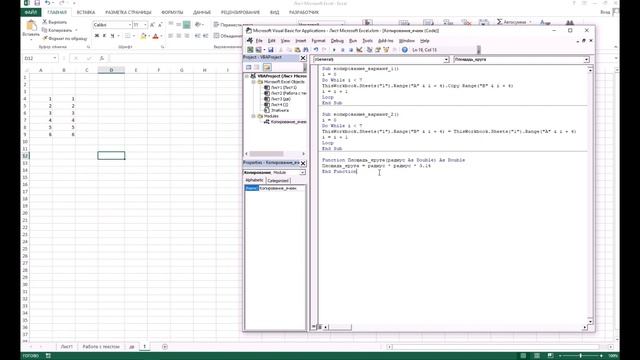Click Format Painter brush icon in Excel
This screenshot has width=640, height=360.
pyautogui.click(x=45, y=38)
